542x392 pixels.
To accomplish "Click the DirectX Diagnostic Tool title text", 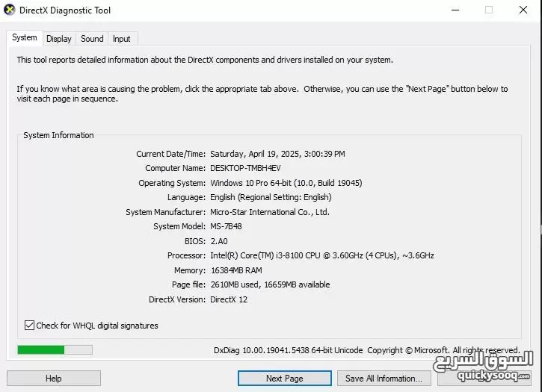I will click(x=65, y=10).
